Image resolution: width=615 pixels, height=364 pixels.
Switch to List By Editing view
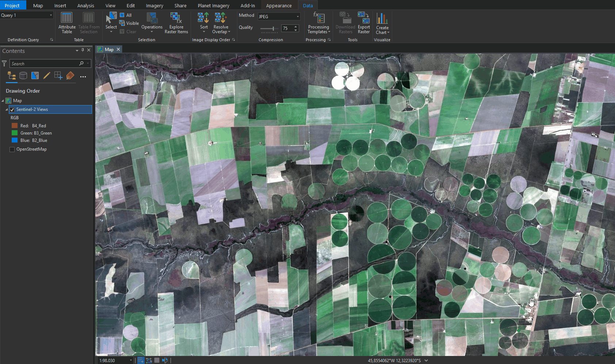pyautogui.click(x=47, y=76)
